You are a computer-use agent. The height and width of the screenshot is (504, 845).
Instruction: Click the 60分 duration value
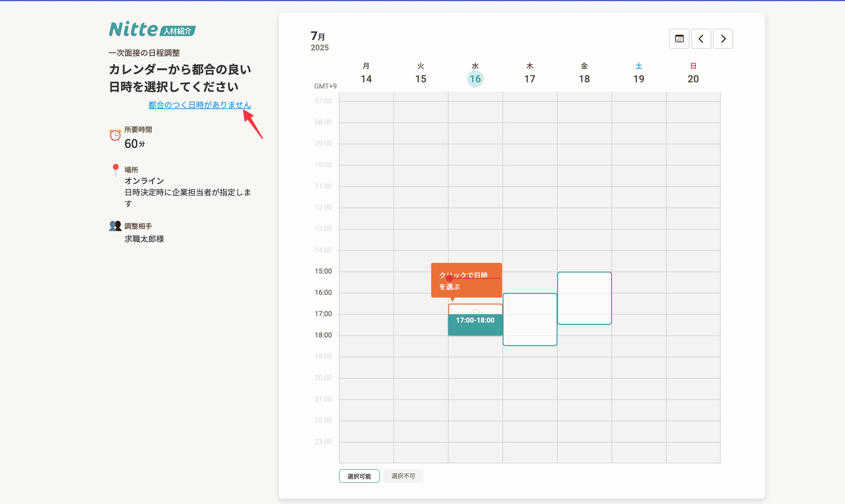(135, 144)
